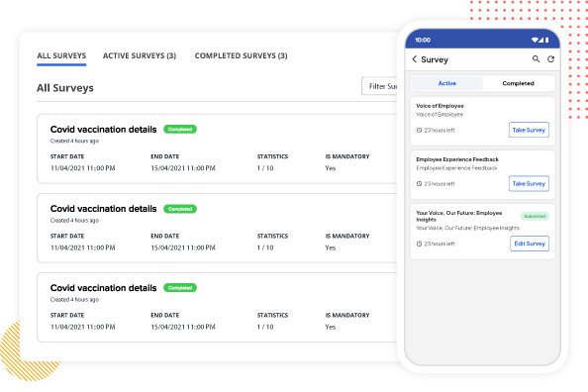Click the Survey screen title on the phone
588x392 pixels.
point(435,59)
